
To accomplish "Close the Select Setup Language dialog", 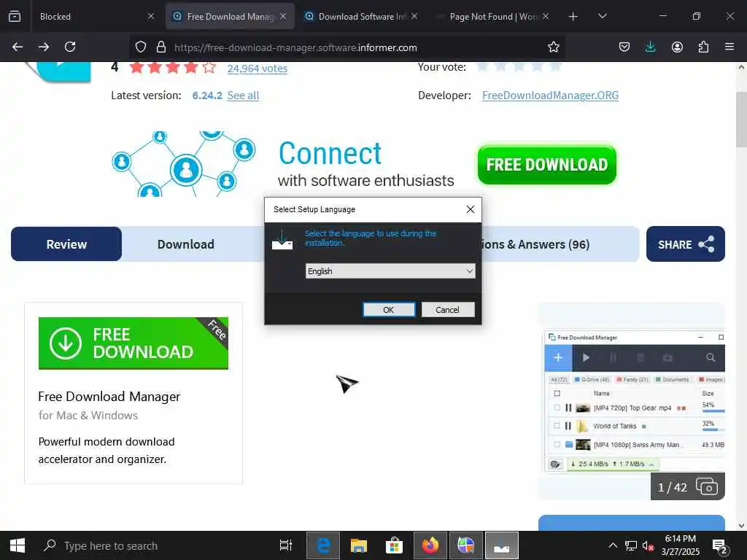I will [x=471, y=209].
